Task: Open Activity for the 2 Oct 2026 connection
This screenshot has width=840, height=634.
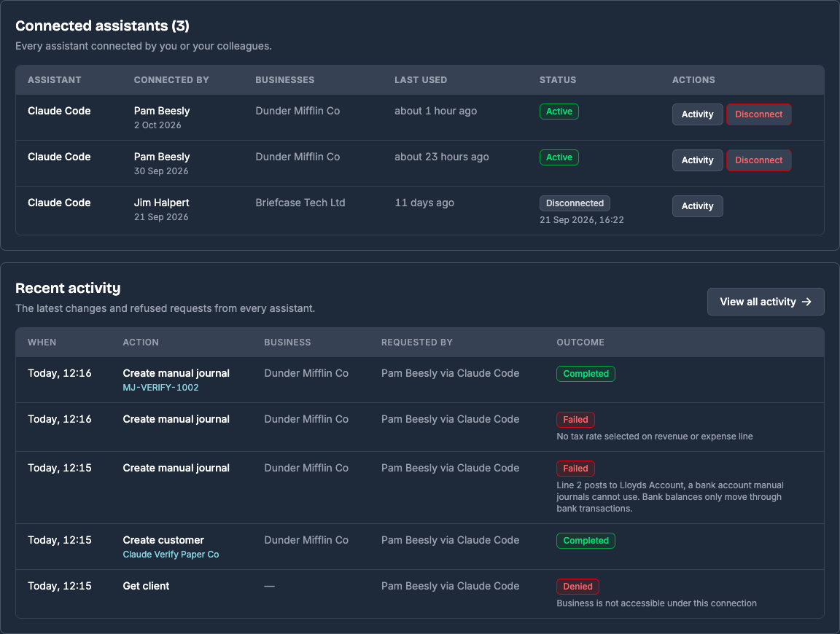Action: 697,114
